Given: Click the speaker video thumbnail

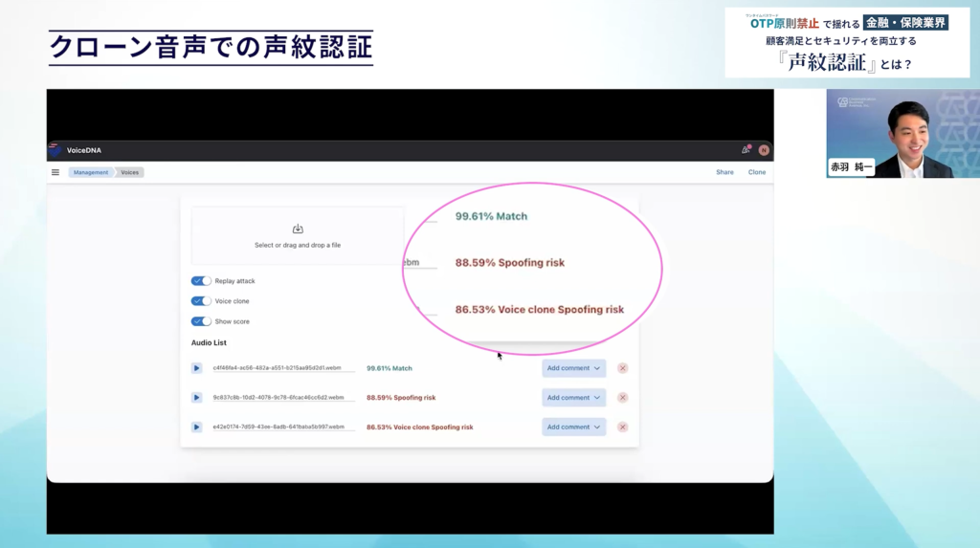Looking at the screenshot, I should [x=903, y=133].
